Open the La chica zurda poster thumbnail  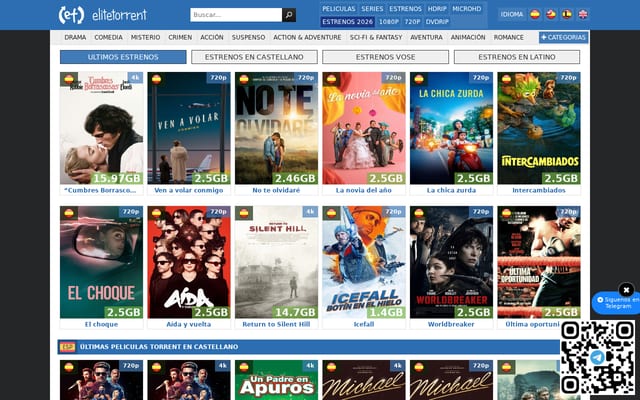[451, 128]
